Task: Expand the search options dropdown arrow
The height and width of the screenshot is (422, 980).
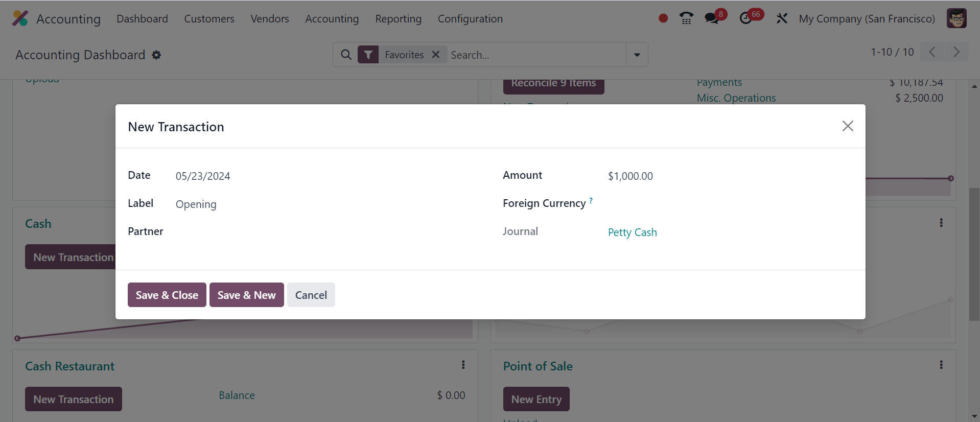Action: pos(637,55)
